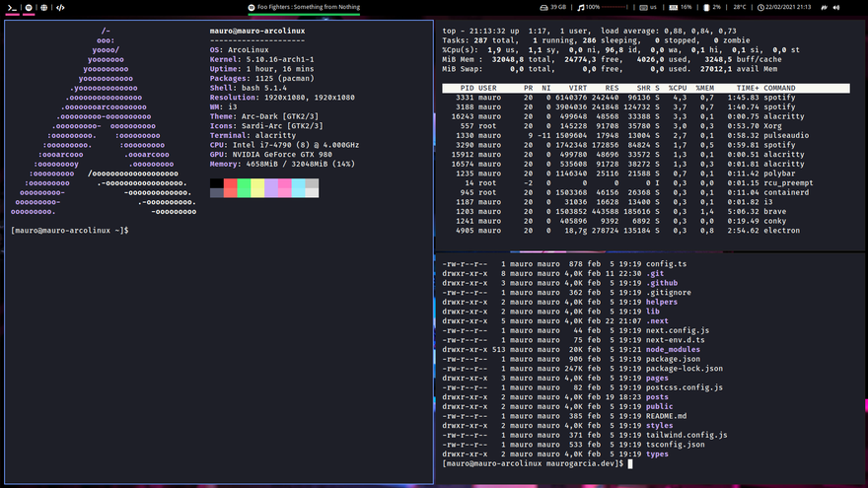Open the date and time clock module
This screenshot has height=488, width=868.
[x=785, y=7]
